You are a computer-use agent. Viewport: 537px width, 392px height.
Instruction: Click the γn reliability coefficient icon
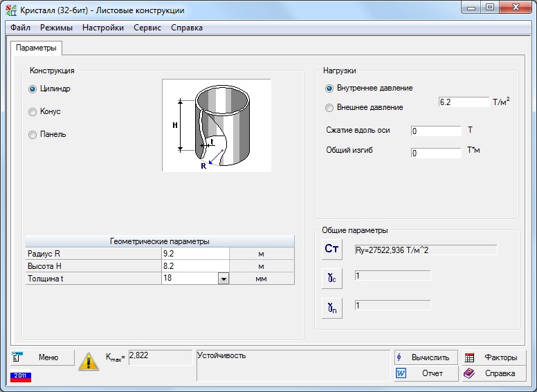tap(332, 308)
